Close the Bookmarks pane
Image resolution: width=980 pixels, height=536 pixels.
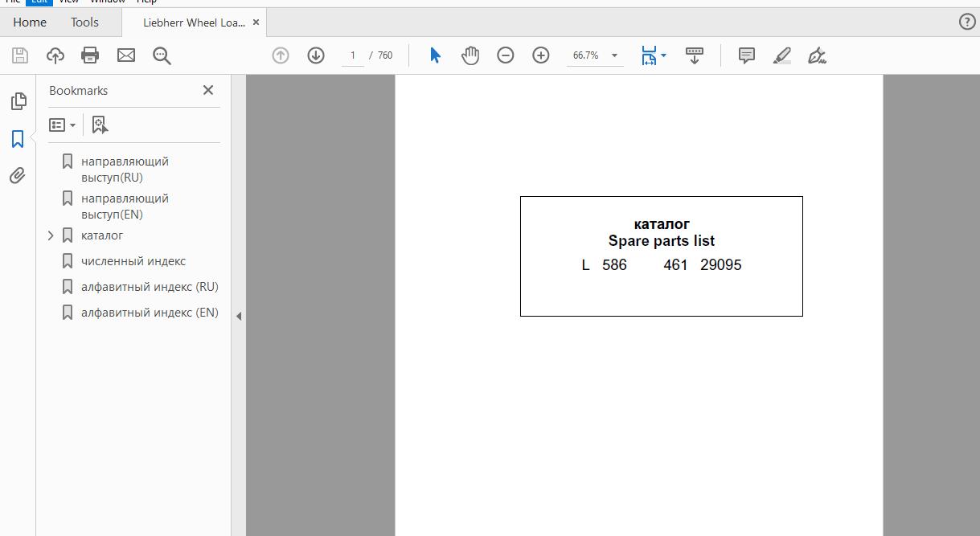pos(208,90)
